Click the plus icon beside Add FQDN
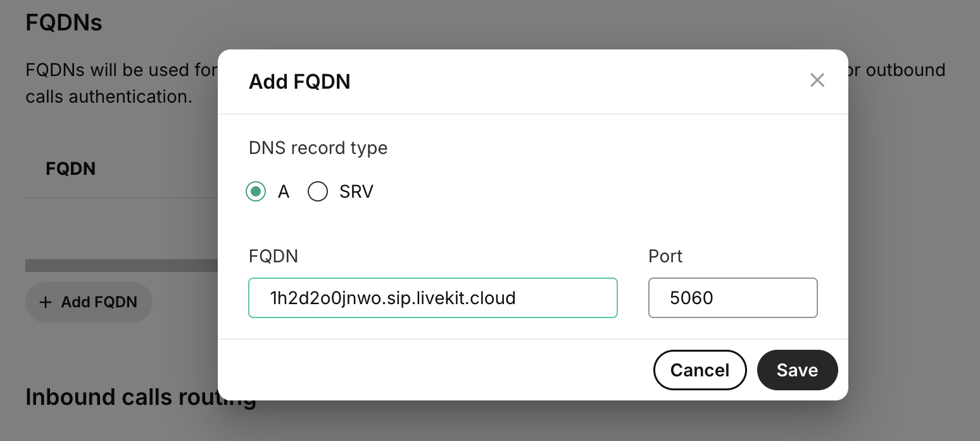The height and width of the screenshot is (441, 980). click(x=46, y=302)
